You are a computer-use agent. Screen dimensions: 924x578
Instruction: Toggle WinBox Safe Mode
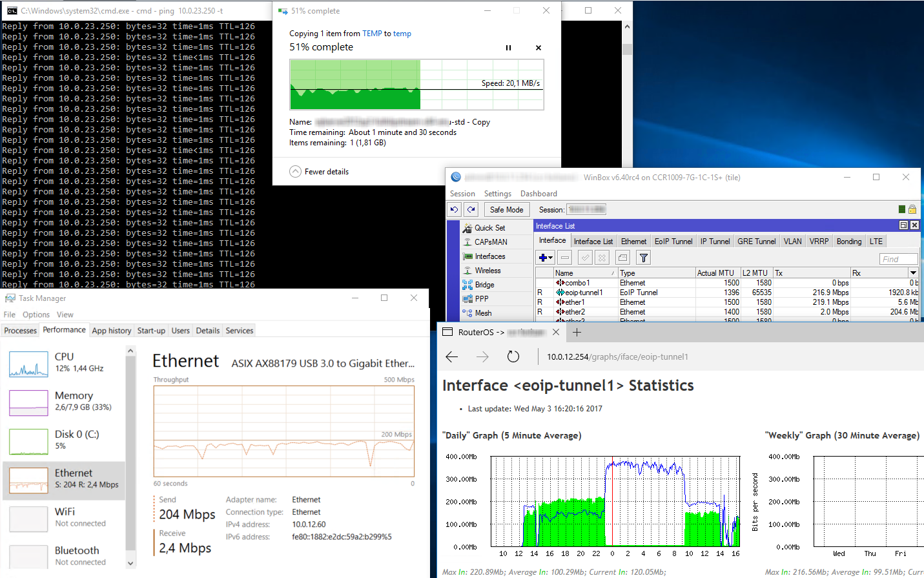[x=506, y=209]
